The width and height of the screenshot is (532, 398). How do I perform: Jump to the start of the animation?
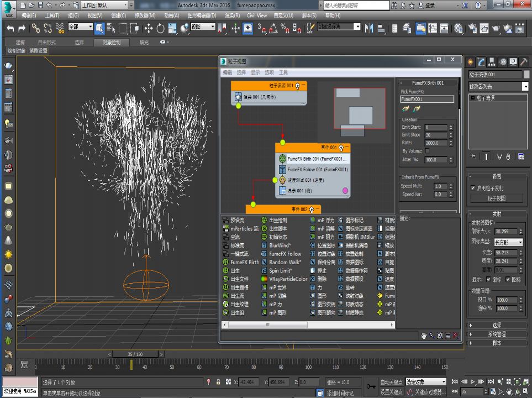click(x=455, y=382)
